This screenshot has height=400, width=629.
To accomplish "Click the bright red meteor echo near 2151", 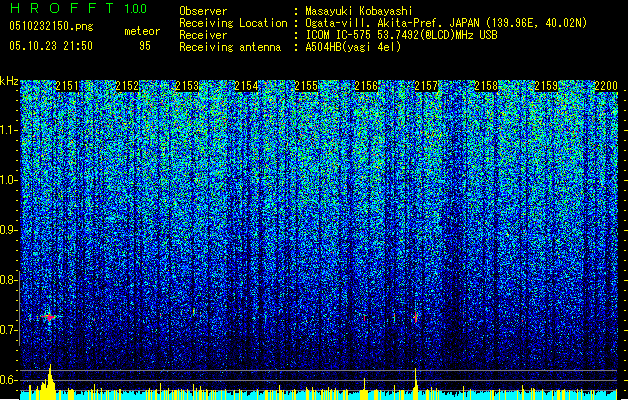I will point(49,317).
